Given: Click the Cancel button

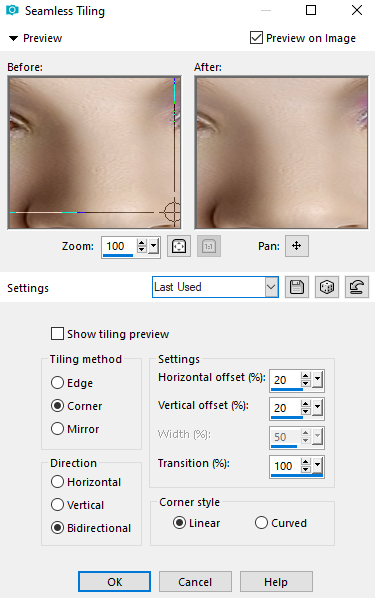Looking at the screenshot, I should [195, 582].
